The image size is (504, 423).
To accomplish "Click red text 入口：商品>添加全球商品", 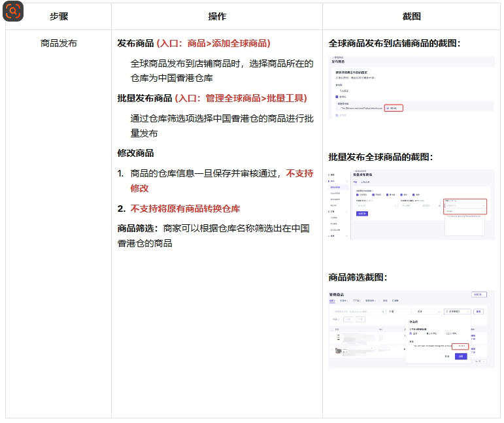I will coord(213,43).
